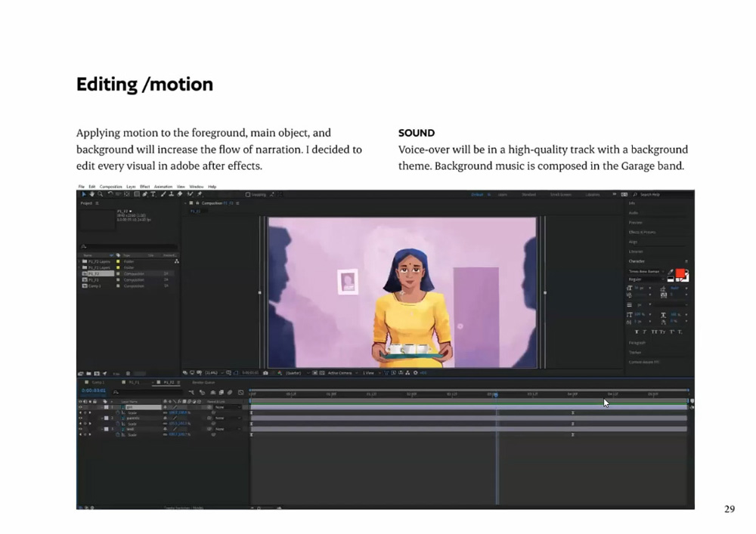Click the red fill color swatch
Image resolution: width=756 pixels, height=534 pixels.
(680, 273)
